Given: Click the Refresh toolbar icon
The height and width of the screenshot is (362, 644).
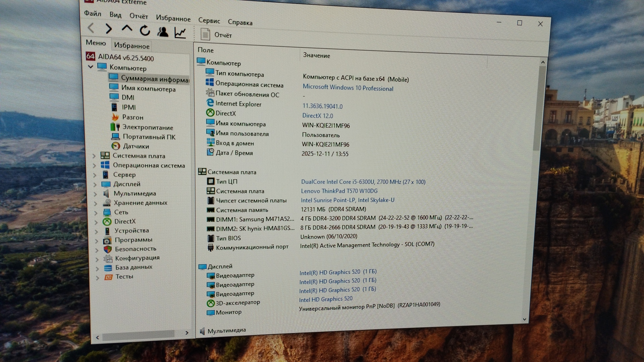Looking at the screenshot, I should tap(145, 31).
